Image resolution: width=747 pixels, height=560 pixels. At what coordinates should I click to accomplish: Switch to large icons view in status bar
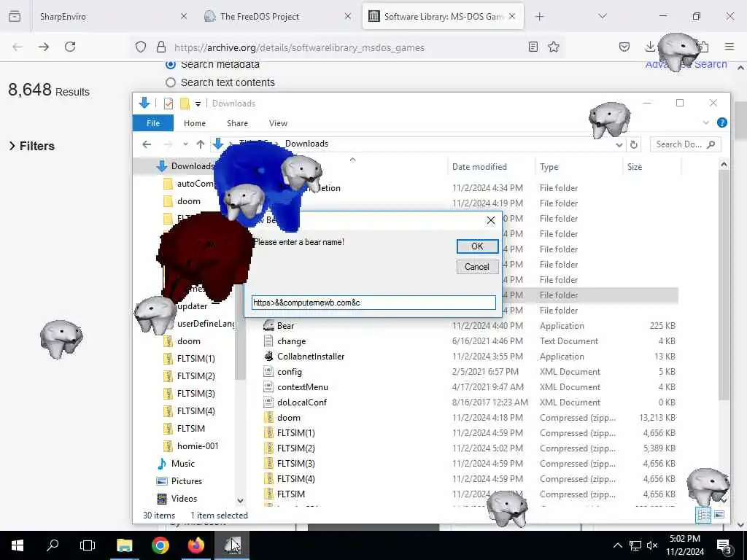[x=719, y=515]
